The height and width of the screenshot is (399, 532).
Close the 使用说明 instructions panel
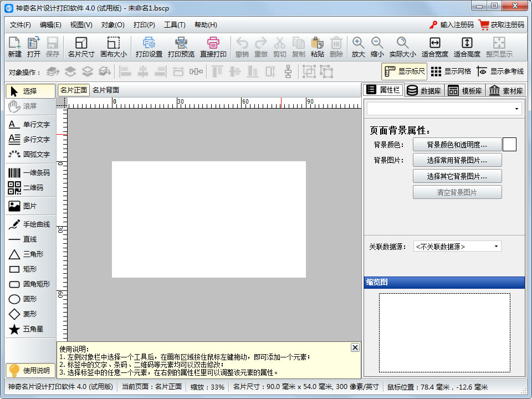(x=355, y=347)
